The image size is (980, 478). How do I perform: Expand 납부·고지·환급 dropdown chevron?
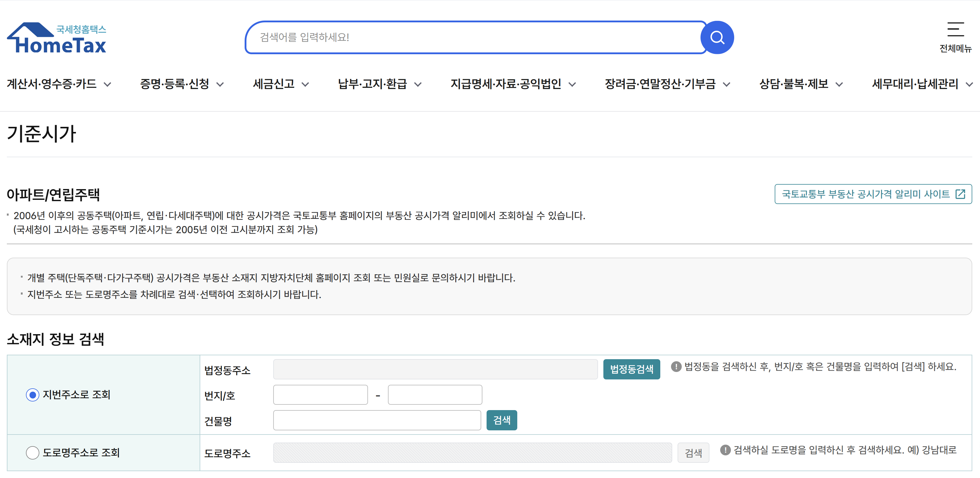[418, 84]
